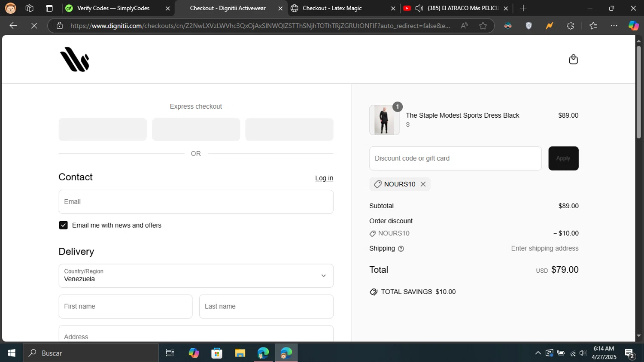The image size is (644, 362).
Task: Close the Verify Codes SimplyCodes tab
Action: tap(168, 8)
